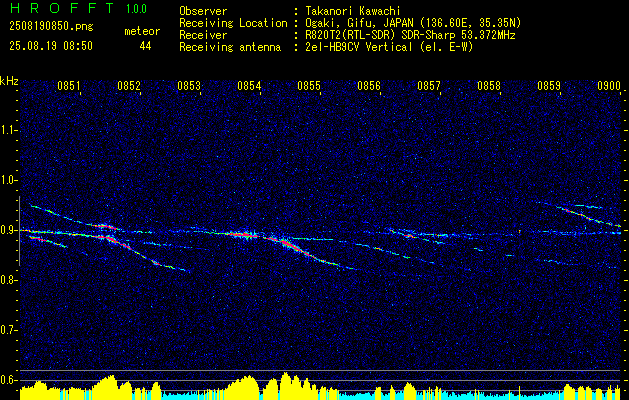Click the 0900 time marker
This screenshot has height=400, width=629.
(x=609, y=86)
